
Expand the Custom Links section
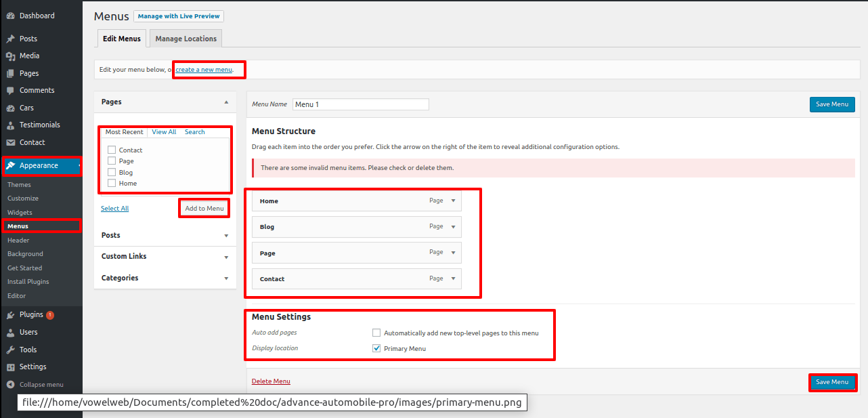pos(226,257)
